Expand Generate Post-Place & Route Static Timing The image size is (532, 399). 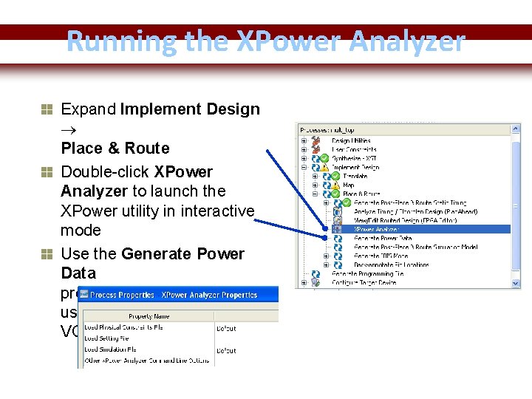(326, 202)
